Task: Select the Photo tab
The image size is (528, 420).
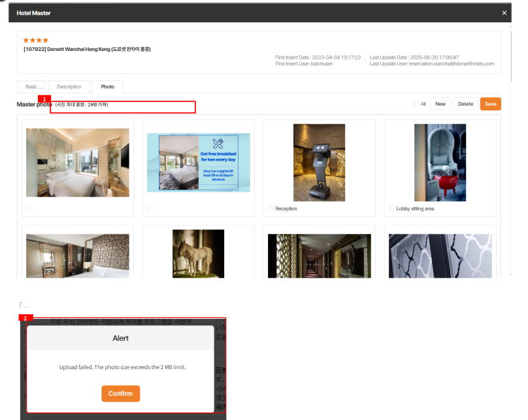Action: [x=107, y=87]
